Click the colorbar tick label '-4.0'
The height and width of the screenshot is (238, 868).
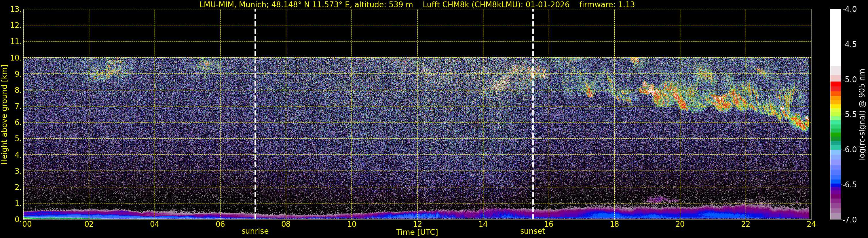pos(849,10)
